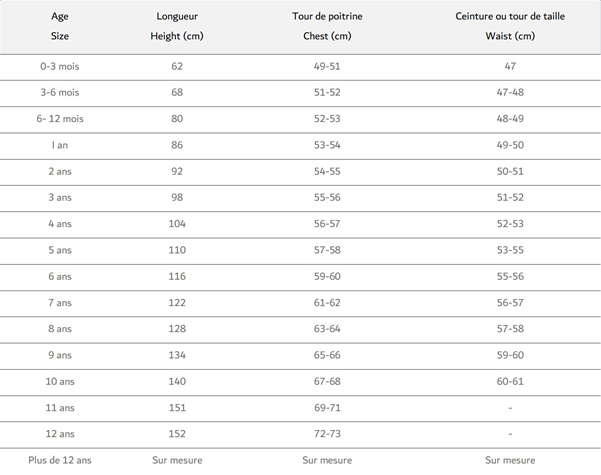The height and width of the screenshot is (475, 601).
Task: Select the "3-6 mois" age cell
Action: pos(59,92)
